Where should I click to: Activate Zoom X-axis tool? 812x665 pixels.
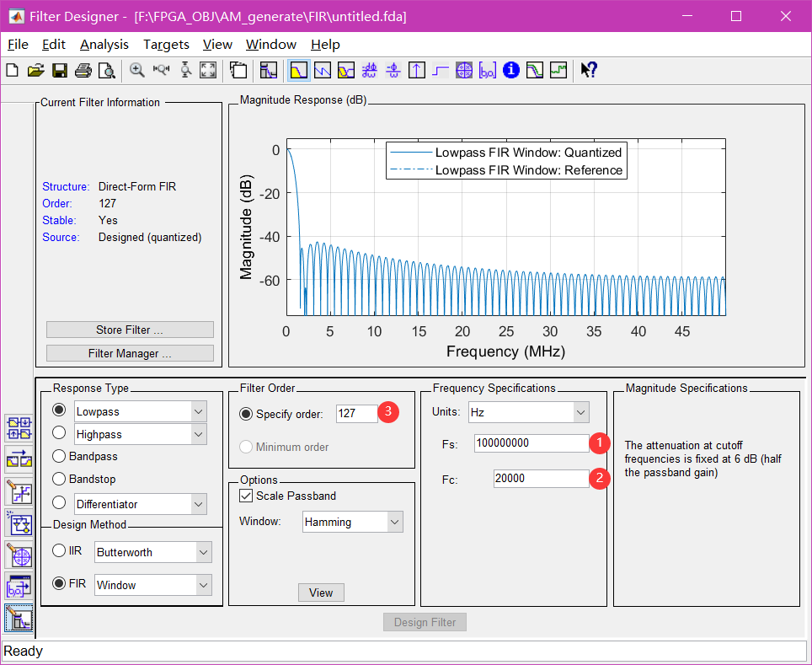tap(161, 70)
